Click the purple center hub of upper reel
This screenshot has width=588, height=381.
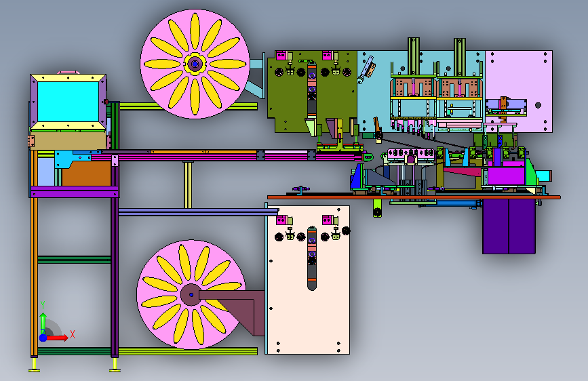195,64
